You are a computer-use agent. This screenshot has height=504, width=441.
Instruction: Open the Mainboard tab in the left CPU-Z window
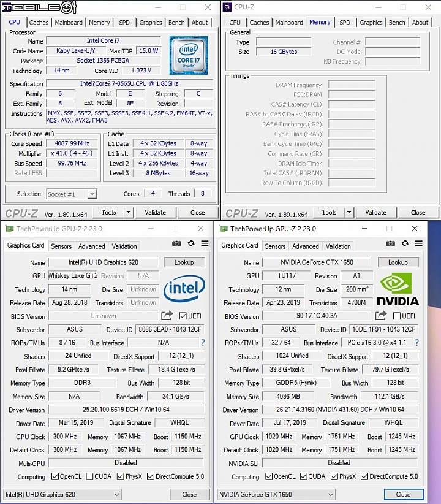tap(69, 23)
